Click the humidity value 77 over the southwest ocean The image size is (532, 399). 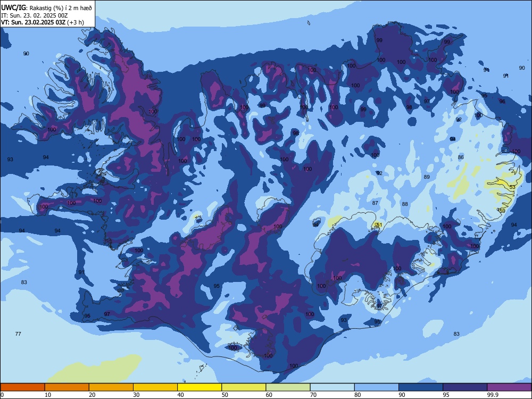coord(18,334)
